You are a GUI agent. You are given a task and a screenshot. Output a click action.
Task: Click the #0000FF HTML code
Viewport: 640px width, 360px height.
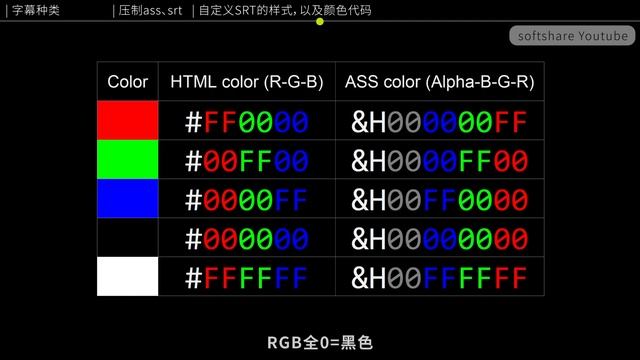pos(247,200)
